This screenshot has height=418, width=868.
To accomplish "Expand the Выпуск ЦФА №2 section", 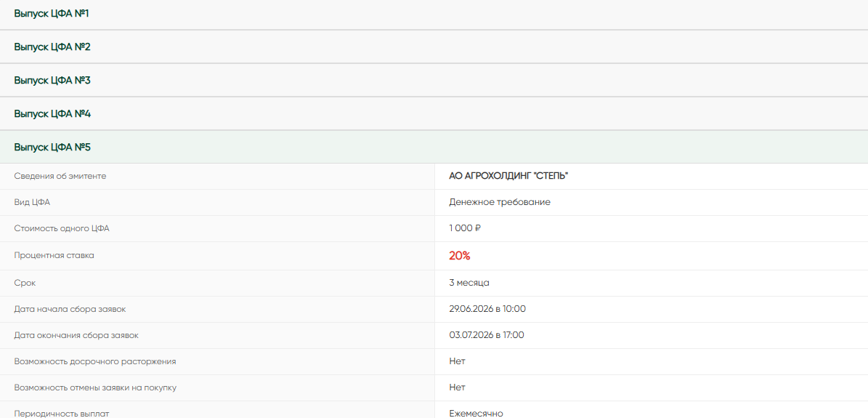I will point(434,47).
